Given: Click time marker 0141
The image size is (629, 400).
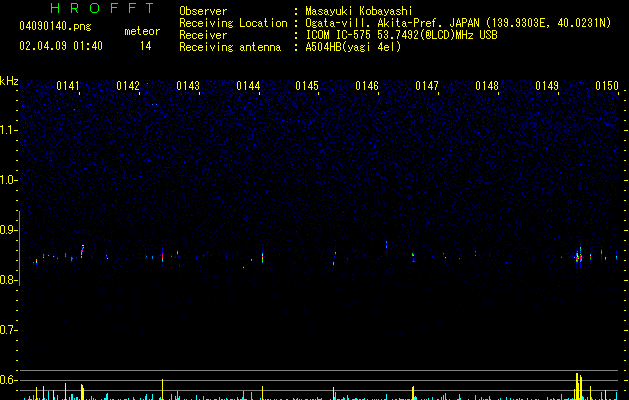Looking at the screenshot, I should (x=68, y=86).
